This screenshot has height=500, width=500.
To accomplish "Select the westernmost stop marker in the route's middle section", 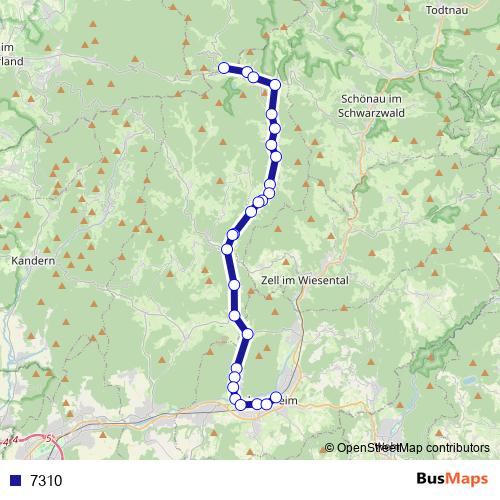I will (x=227, y=249).
